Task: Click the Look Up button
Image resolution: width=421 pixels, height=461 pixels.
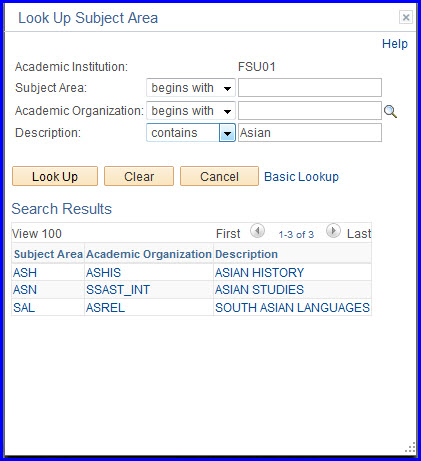Action: click(x=55, y=176)
